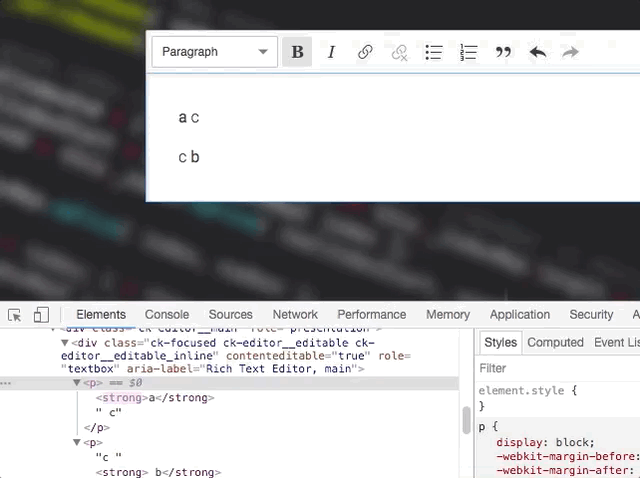The image size is (640, 478).
Task: Select the "c " text node
Action: click(x=109, y=457)
